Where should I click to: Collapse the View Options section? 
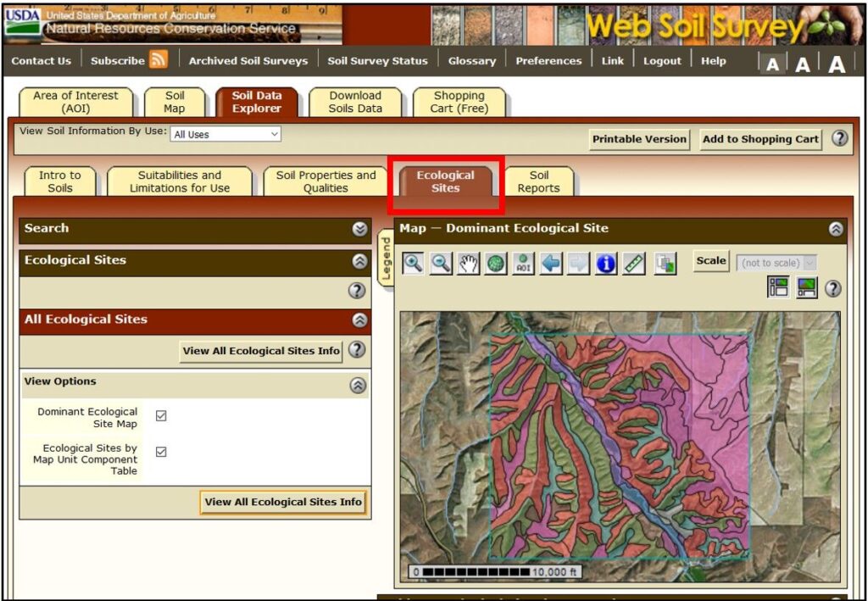[359, 386]
